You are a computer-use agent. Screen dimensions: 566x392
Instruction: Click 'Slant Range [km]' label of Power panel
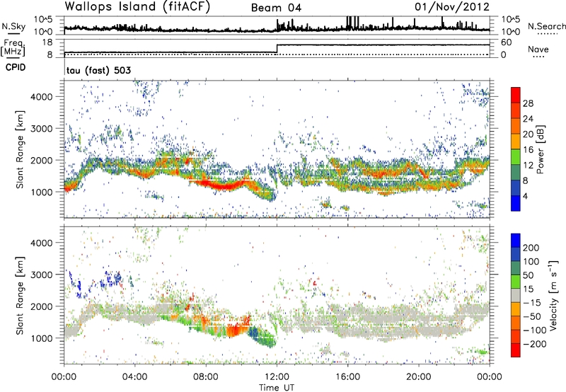click(20, 149)
